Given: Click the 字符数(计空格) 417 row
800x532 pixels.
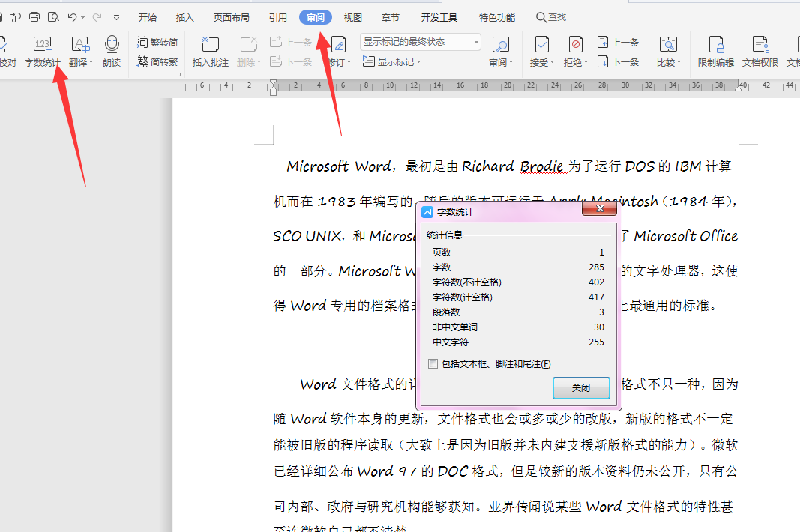Looking at the screenshot, I should [518, 297].
